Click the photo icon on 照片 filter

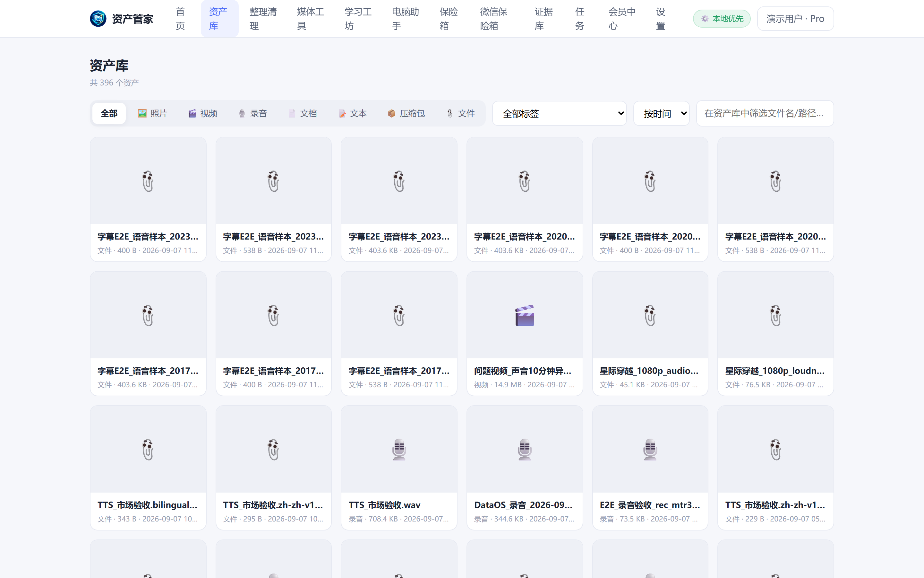click(142, 114)
